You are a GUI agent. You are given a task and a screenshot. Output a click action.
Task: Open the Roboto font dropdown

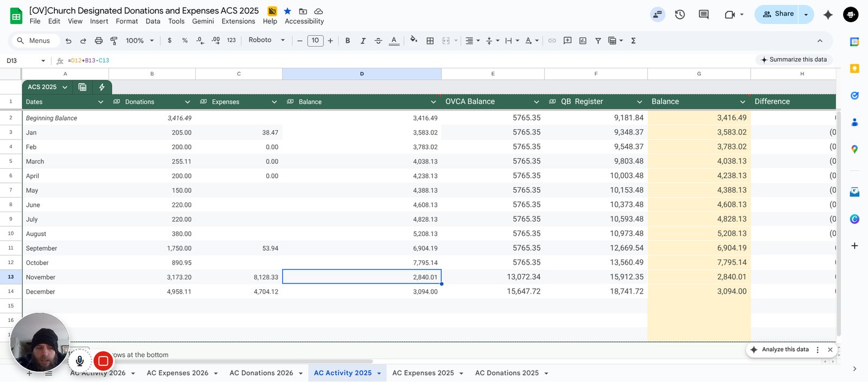266,40
